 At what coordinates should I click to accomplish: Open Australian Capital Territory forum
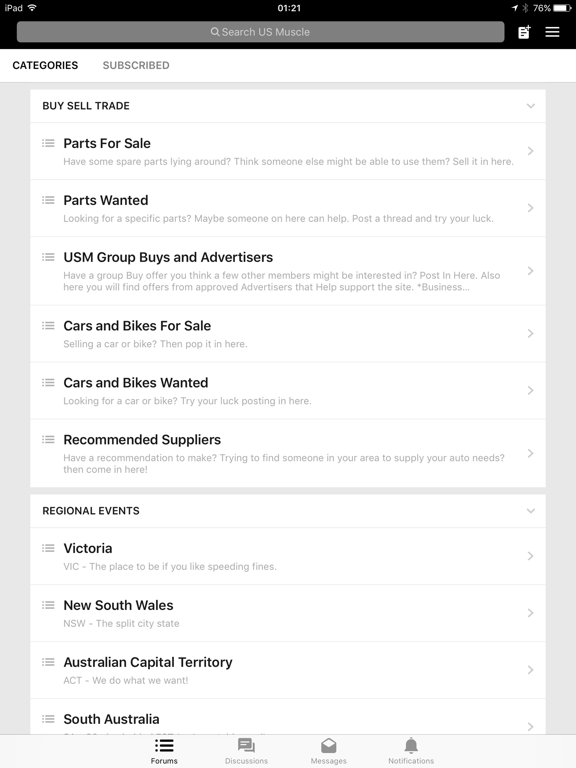pos(288,670)
